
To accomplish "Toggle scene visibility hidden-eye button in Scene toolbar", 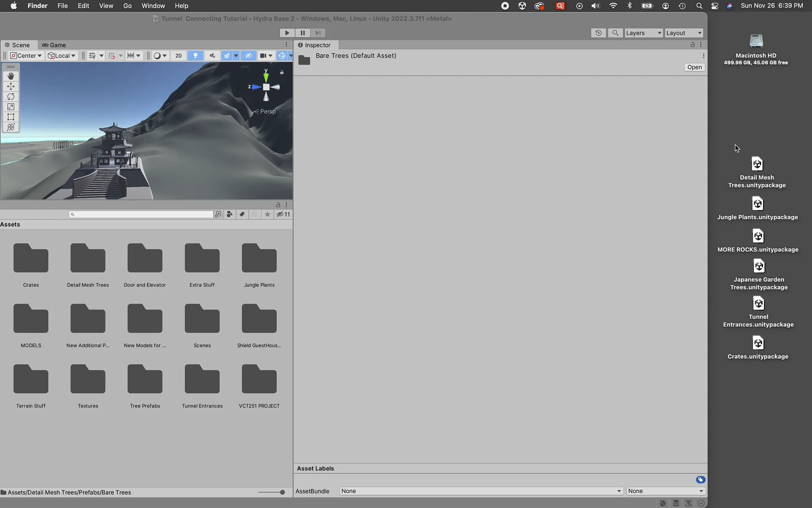I will pyautogui.click(x=249, y=56).
